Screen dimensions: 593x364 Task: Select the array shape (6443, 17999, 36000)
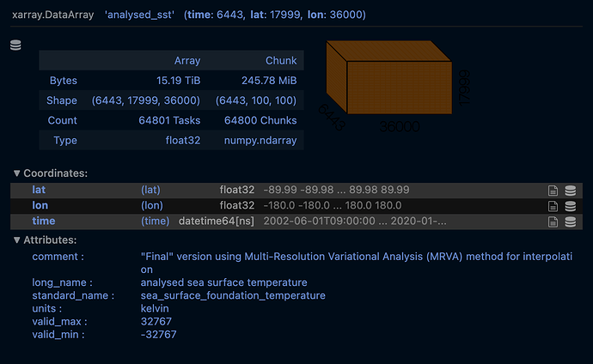[146, 100]
